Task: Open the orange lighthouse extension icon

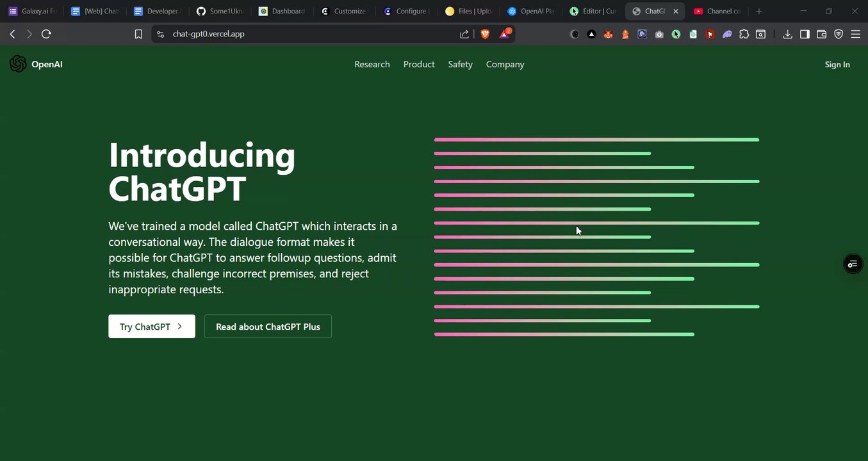Action: tap(625, 34)
